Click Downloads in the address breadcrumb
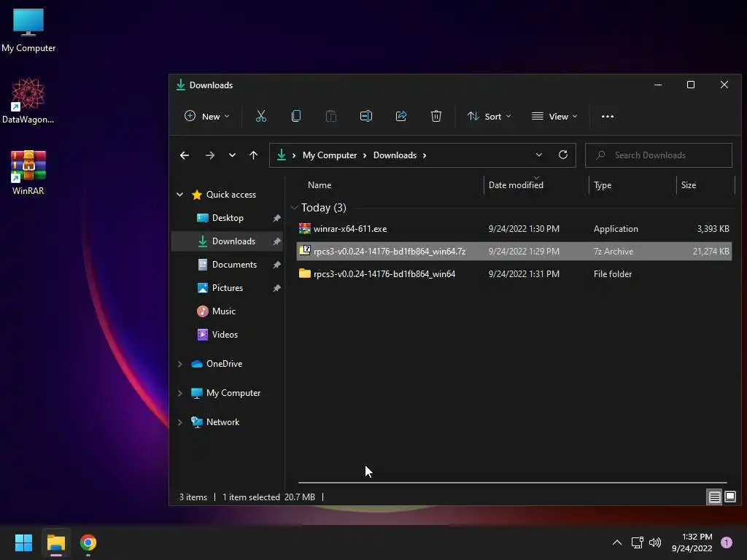The width and height of the screenshot is (747, 560). coord(395,155)
